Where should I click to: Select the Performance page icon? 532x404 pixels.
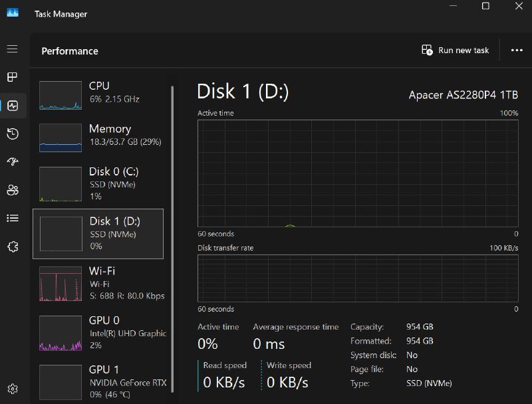12,106
